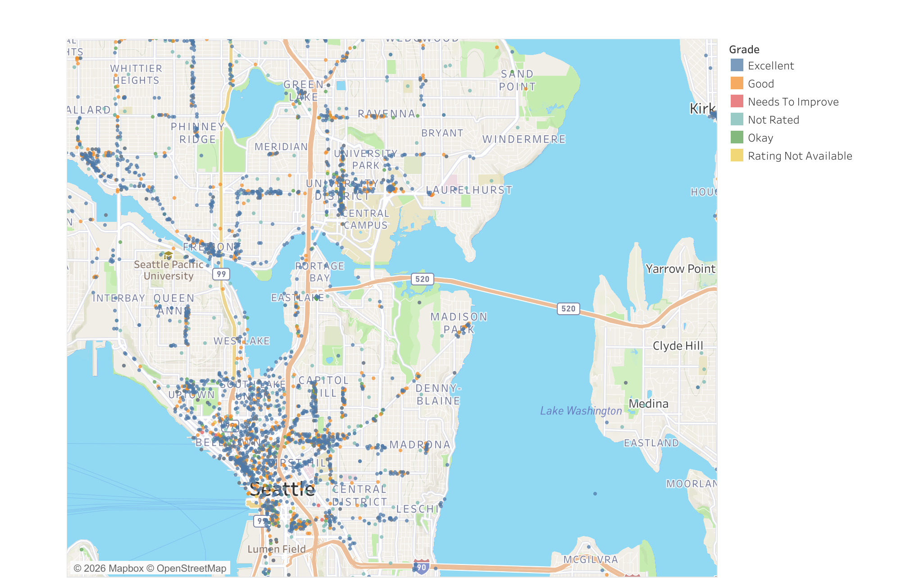This screenshot has height=578, width=924.
Task: Click the Bryant neighborhood label
Action: pos(442,133)
